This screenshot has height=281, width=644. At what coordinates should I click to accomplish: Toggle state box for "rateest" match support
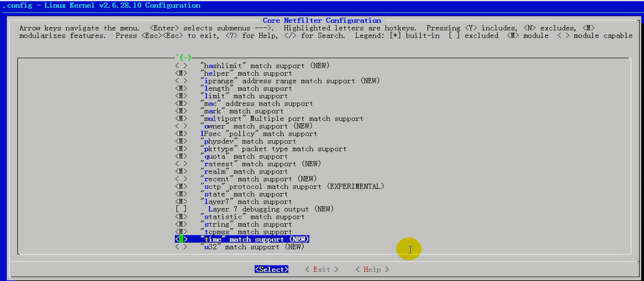point(181,164)
